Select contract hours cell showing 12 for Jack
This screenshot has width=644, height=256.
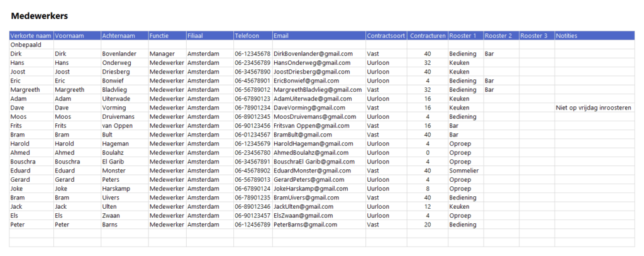pos(427,206)
